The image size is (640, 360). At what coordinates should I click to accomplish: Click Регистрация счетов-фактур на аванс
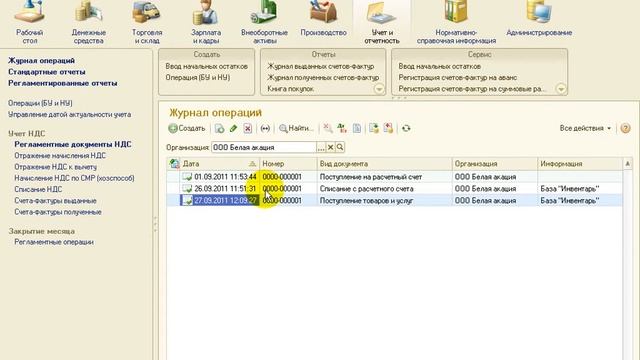458,77
